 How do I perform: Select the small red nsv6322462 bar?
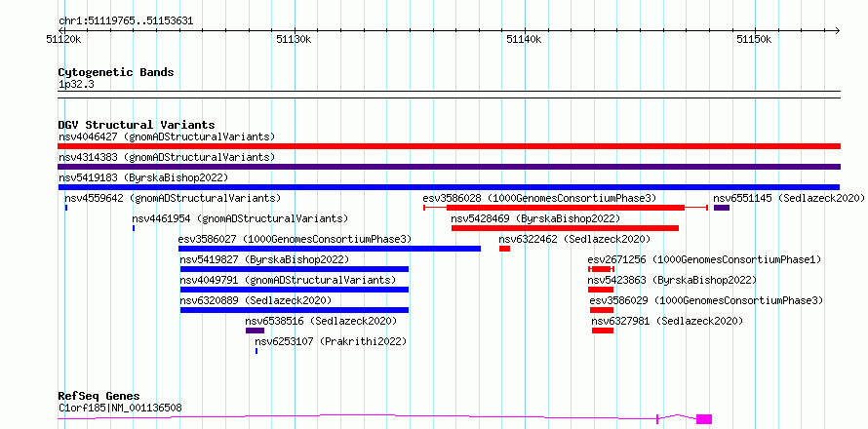pos(504,249)
